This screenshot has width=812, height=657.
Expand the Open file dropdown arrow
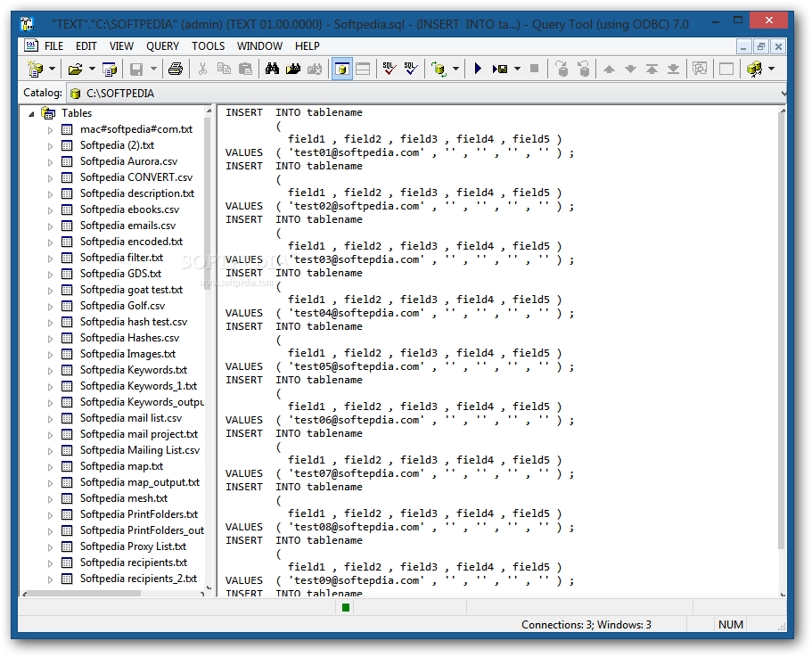(92, 69)
